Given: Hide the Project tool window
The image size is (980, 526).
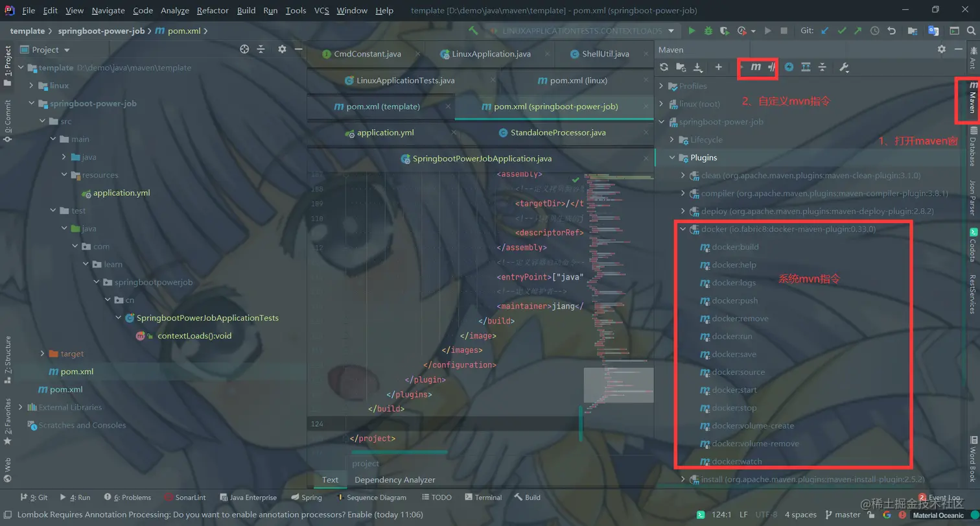Looking at the screenshot, I should point(298,49).
